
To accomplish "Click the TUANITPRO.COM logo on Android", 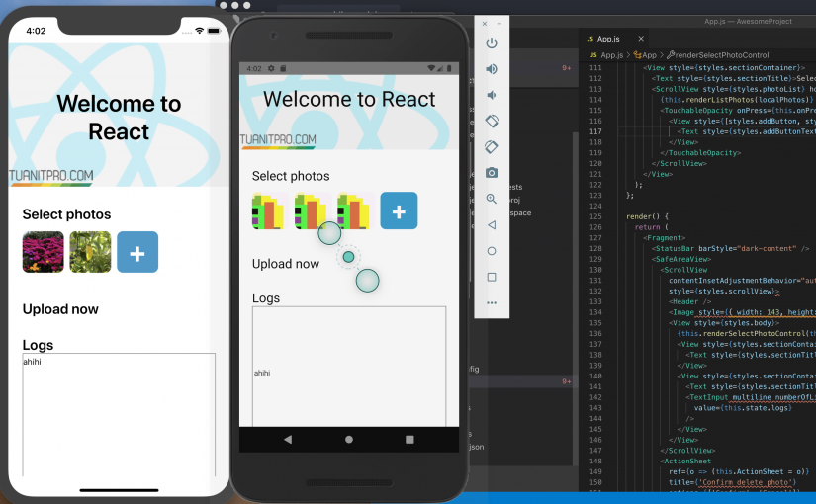I will (278, 141).
